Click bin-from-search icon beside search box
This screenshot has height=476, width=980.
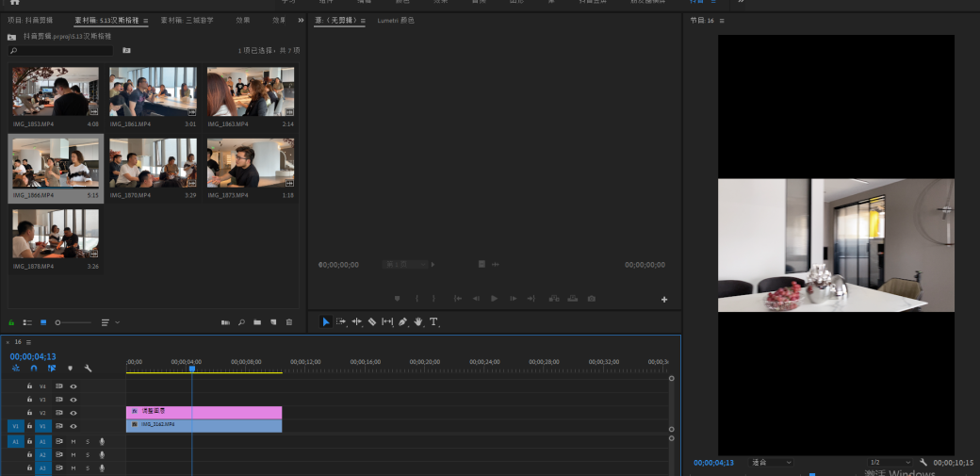126,51
